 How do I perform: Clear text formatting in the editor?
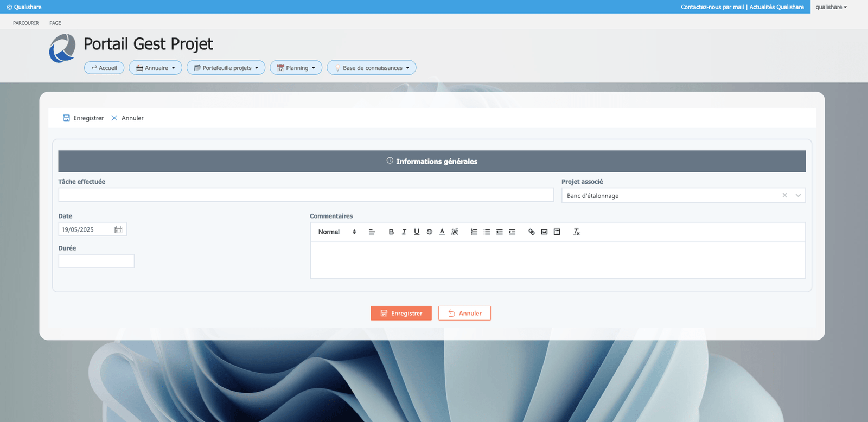pyautogui.click(x=576, y=232)
